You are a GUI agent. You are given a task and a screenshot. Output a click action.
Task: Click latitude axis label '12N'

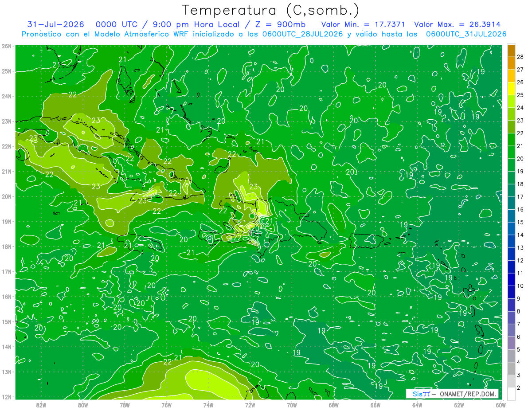(7, 397)
